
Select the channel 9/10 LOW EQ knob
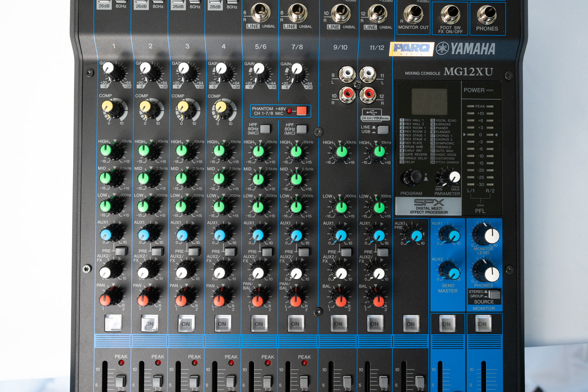click(340, 208)
